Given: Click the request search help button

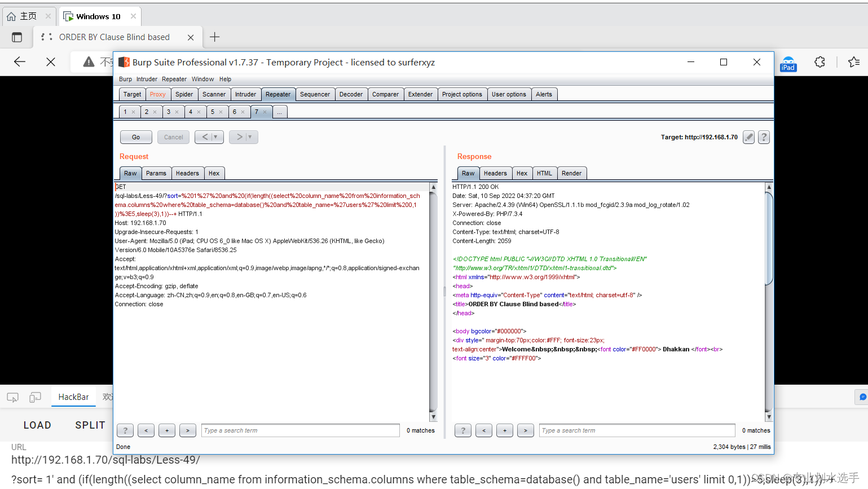Looking at the screenshot, I should pos(125,430).
